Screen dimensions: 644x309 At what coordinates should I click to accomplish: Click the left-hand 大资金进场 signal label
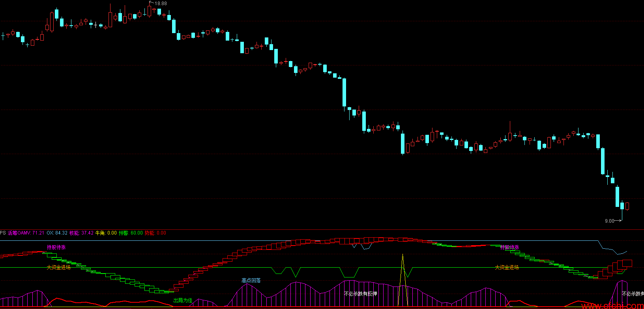[59, 267]
